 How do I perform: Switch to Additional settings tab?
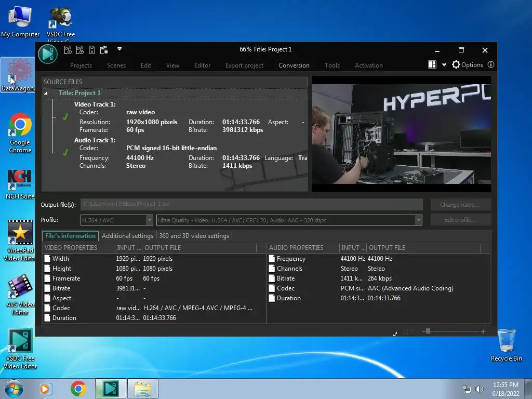pyautogui.click(x=128, y=236)
